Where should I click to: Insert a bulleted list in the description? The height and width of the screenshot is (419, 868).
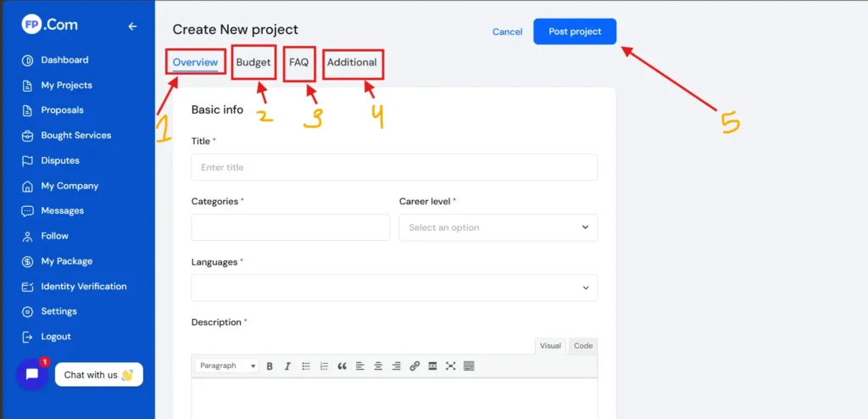click(306, 366)
